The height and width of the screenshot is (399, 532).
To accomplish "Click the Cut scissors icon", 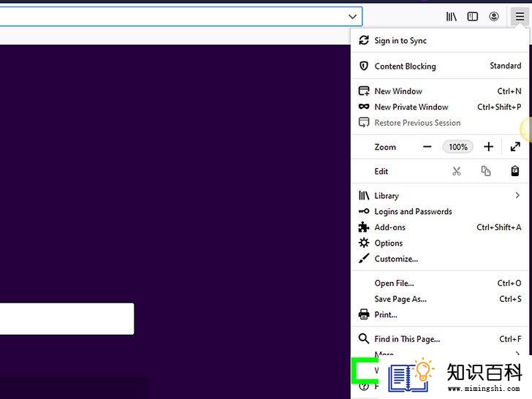I will pos(457,171).
